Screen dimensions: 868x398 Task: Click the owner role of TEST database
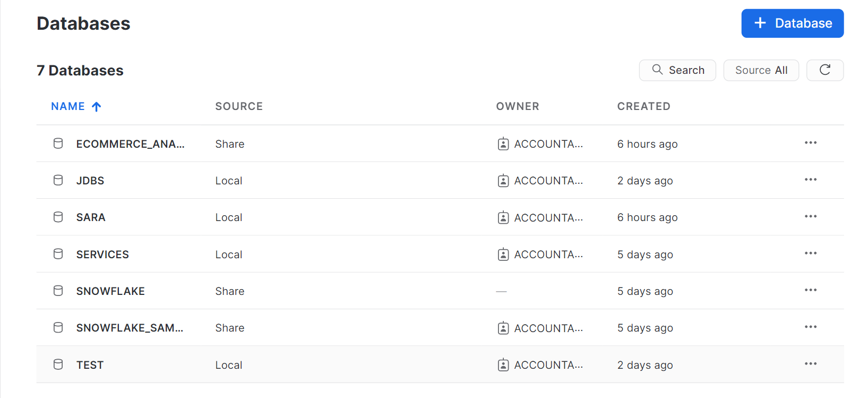coord(548,365)
